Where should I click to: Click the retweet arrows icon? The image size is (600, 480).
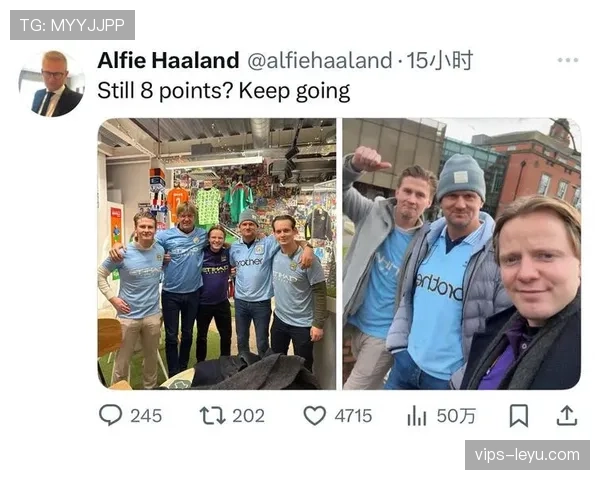click(x=212, y=415)
